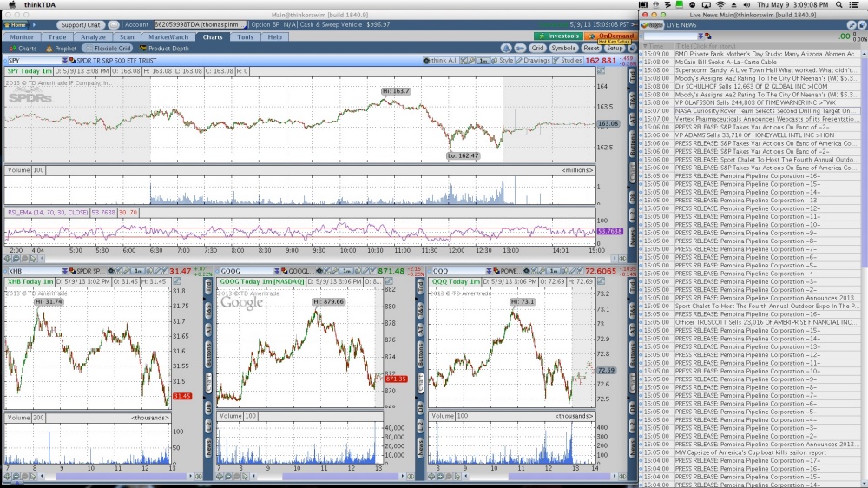The height and width of the screenshot is (488, 868).
Task: Click the XHB symbol input field
Action: point(33,271)
